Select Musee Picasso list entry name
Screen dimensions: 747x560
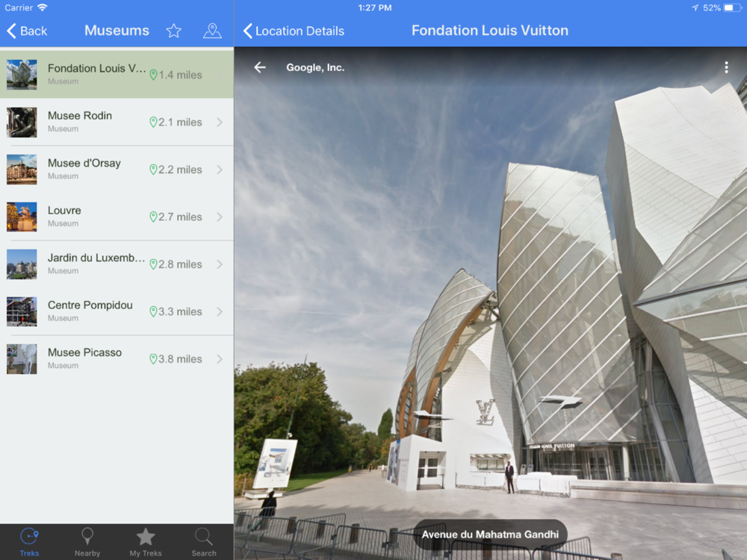(x=85, y=352)
